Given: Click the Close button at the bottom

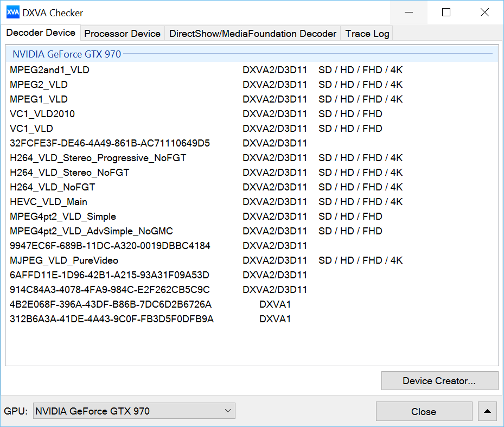Looking at the screenshot, I should [423, 411].
